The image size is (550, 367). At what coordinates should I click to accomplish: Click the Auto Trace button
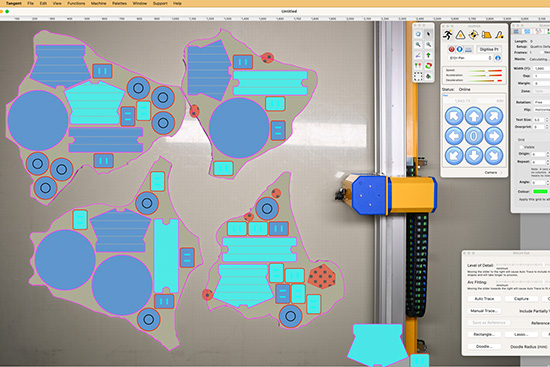pos(484,299)
